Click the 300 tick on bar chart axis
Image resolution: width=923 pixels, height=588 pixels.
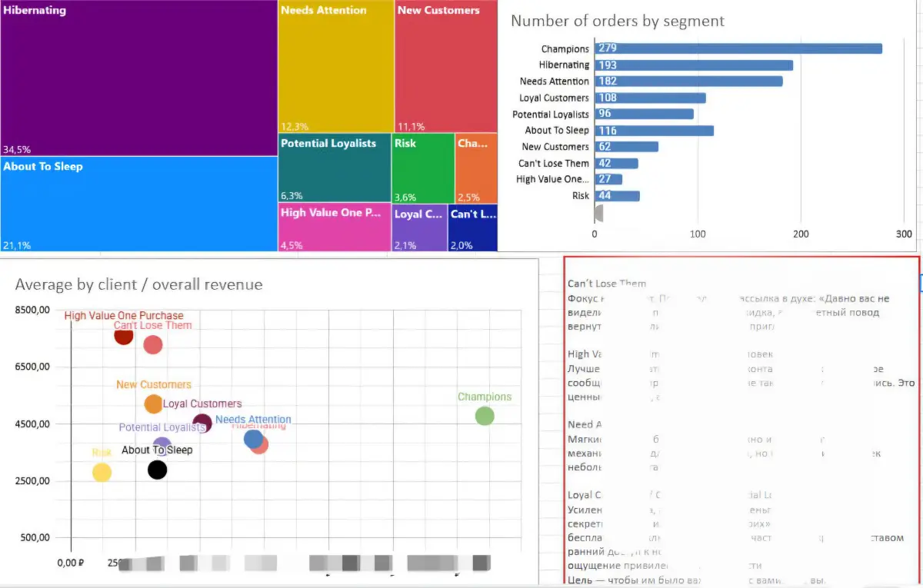point(905,234)
